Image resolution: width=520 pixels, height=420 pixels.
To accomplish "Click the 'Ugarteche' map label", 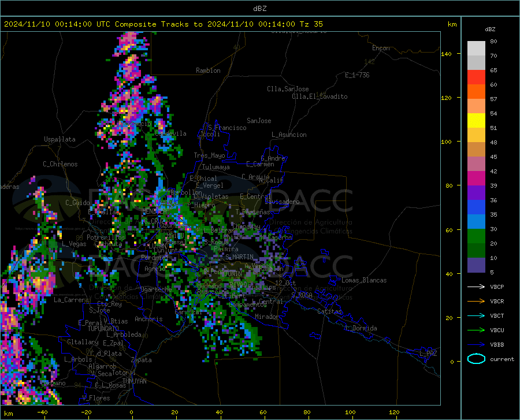I will pyautogui.click(x=156, y=289).
